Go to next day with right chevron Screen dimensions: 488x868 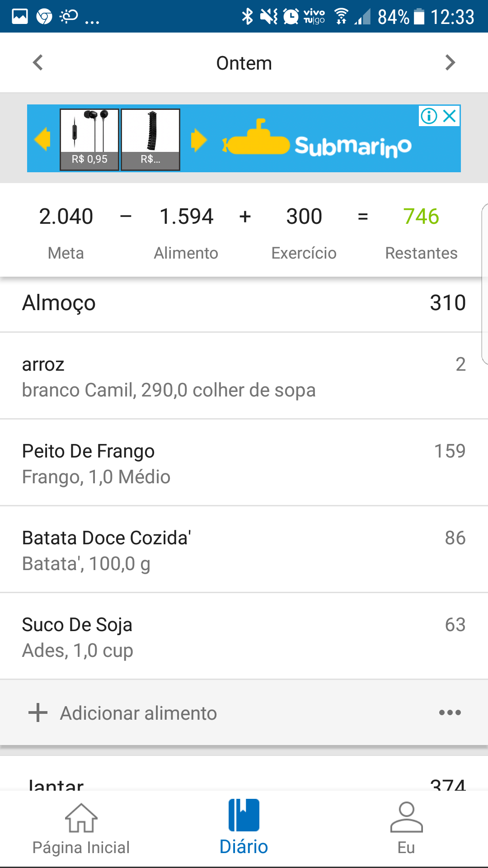click(450, 63)
